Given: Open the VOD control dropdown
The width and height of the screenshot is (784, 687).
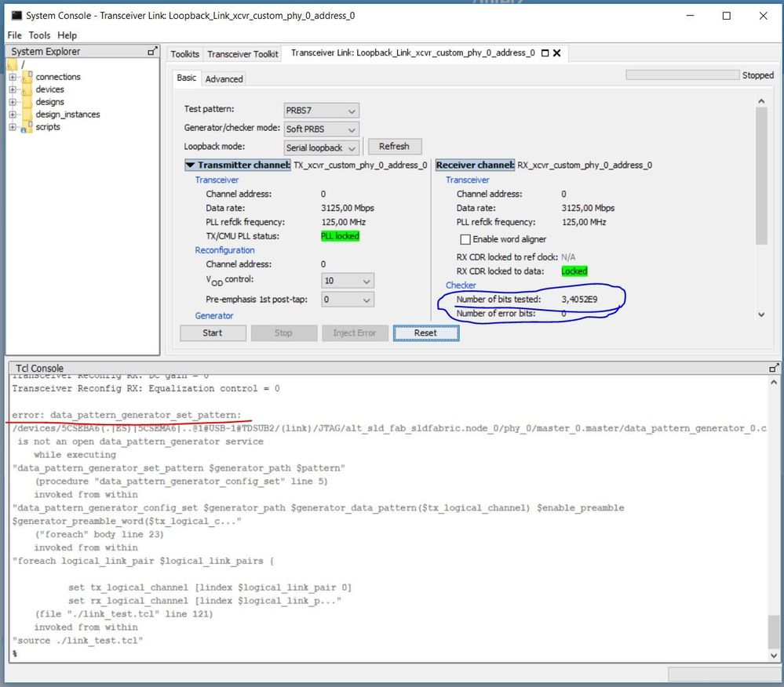Looking at the screenshot, I should 348,281.
